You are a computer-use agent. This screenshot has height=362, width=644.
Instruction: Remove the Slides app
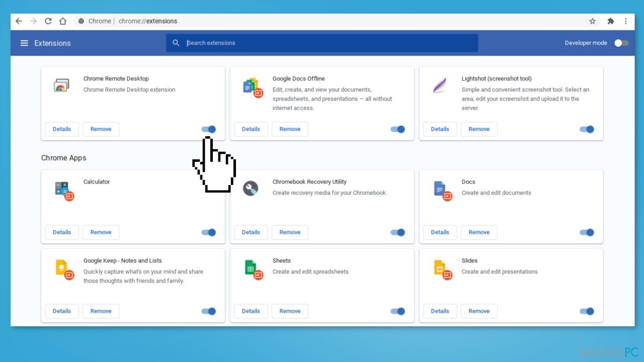(x=479, y=311)
